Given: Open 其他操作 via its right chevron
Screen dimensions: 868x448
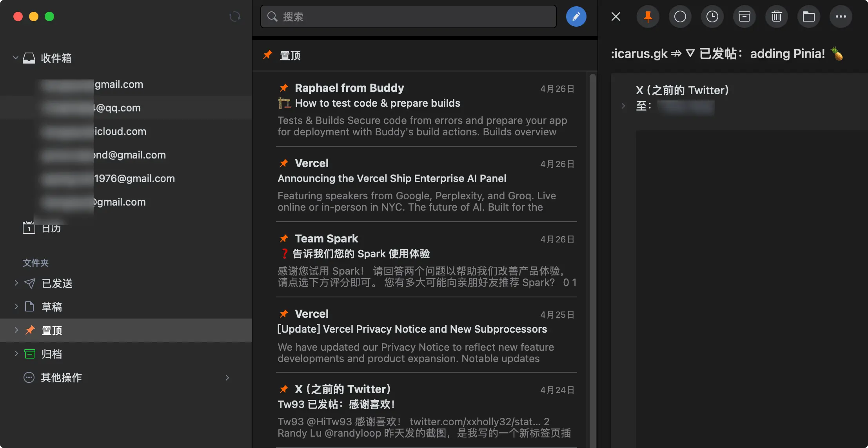Looking at the screenshot, I should pos(227,377).
